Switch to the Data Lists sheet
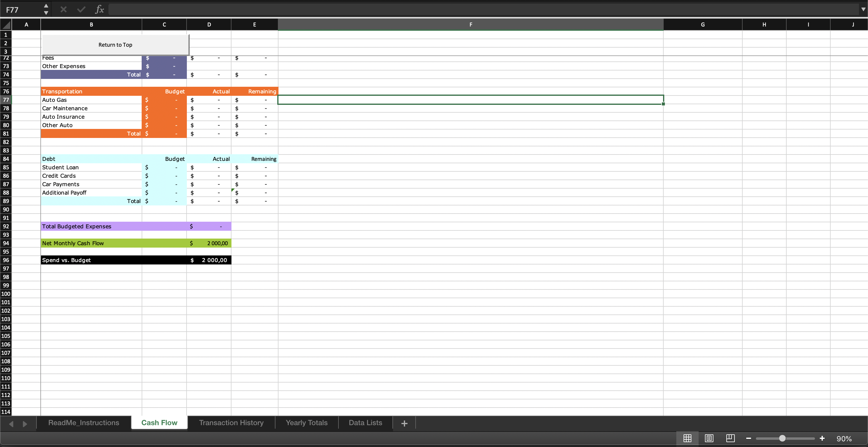 pos(365,423)
